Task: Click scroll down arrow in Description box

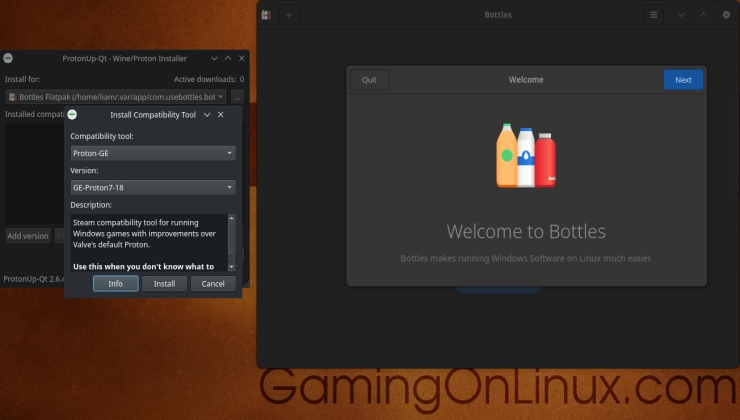Action: click(231, 267)
